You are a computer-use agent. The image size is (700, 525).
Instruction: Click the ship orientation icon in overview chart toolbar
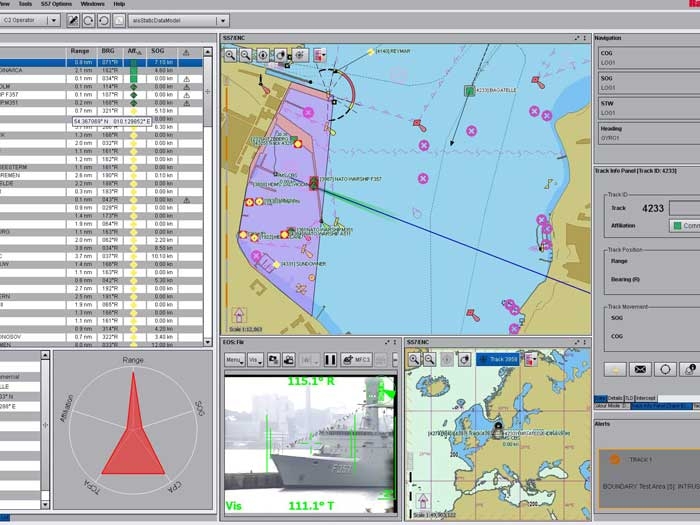[464, 359]
